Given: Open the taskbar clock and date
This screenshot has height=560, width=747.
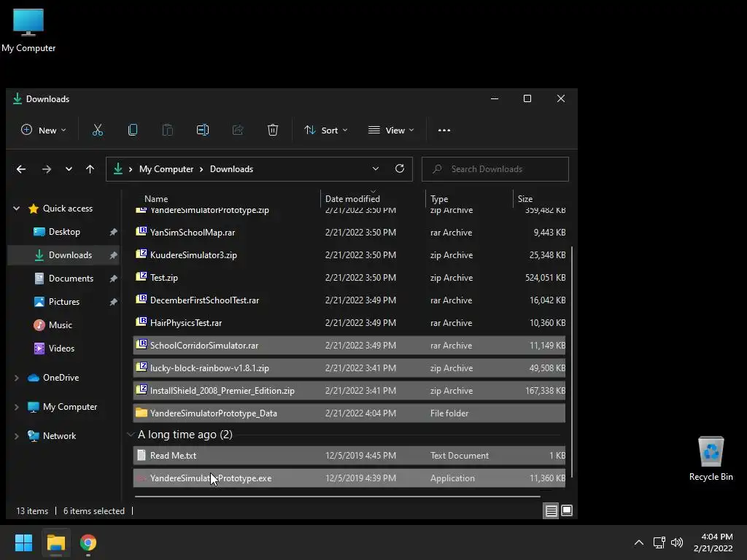Looking at the screenshot, I should pos(713,542).
